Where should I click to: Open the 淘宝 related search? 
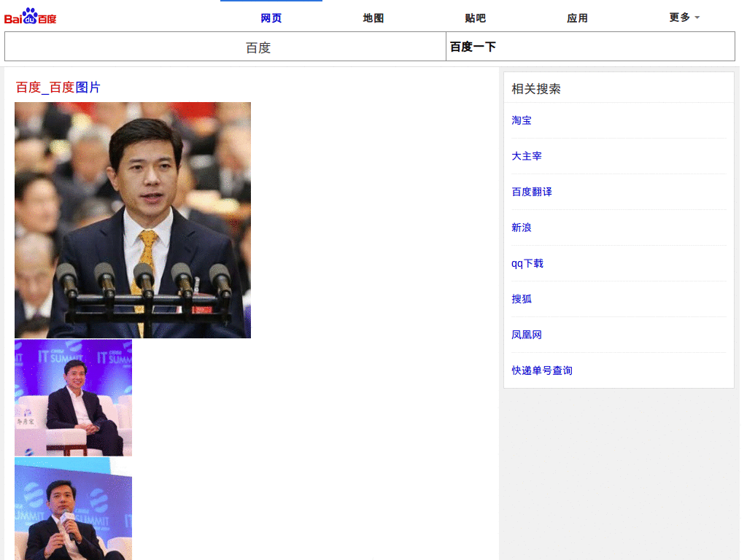tap(522, 120)
